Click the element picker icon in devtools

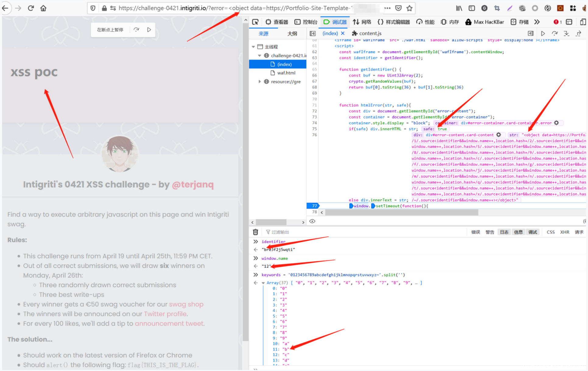tap(255, 22)
